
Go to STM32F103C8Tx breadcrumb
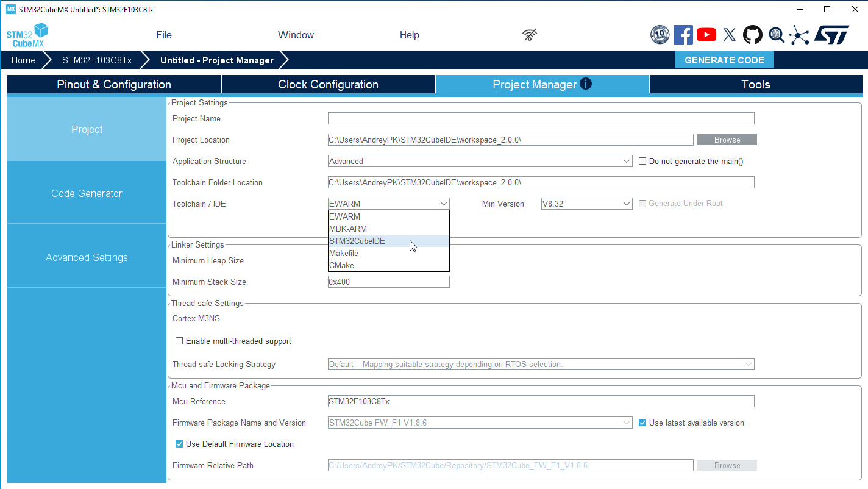(x=97, y=60)
